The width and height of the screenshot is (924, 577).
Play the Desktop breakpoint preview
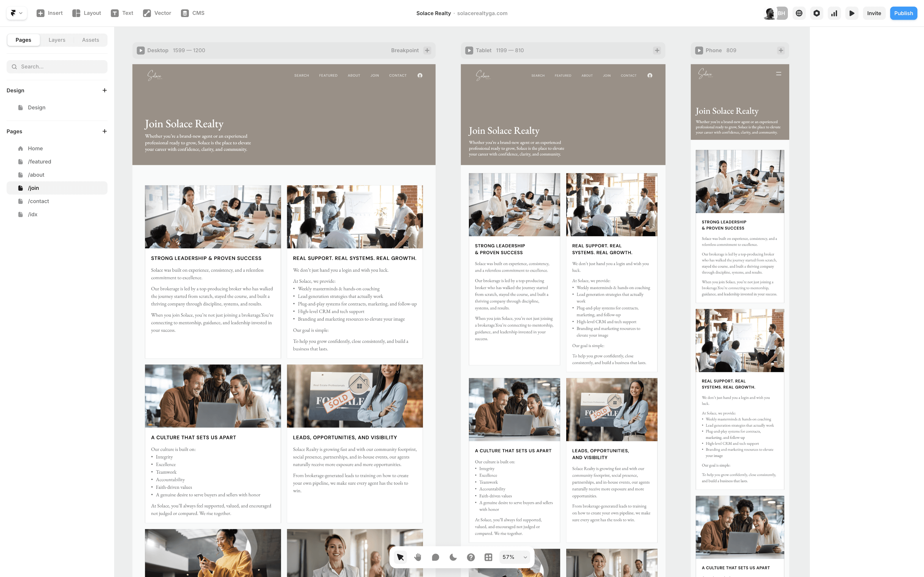click(141, 50)
